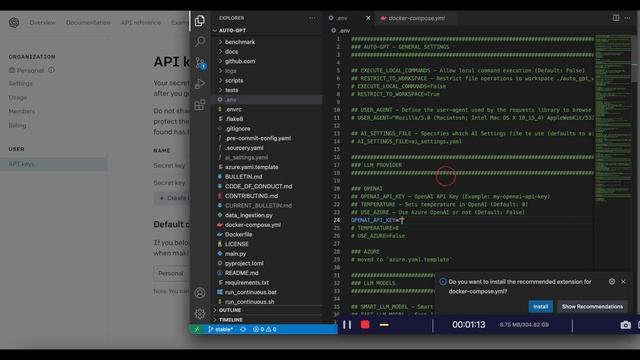Open Explorer more actions ellipsis
This screenshot has height=360, width=640.
click(312, 18)
